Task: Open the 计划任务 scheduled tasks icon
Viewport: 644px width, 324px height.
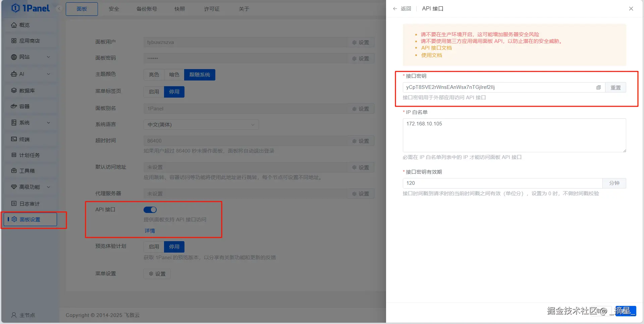Action: click(14, 155)
